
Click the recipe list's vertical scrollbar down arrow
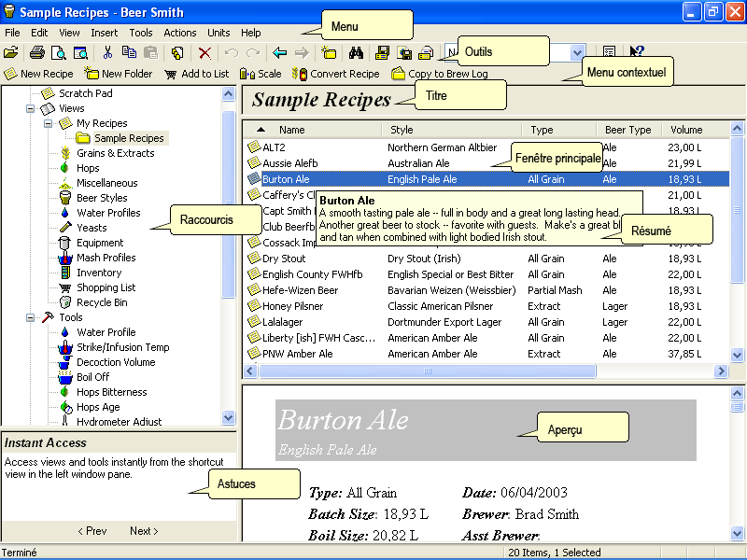click(737, 356)
